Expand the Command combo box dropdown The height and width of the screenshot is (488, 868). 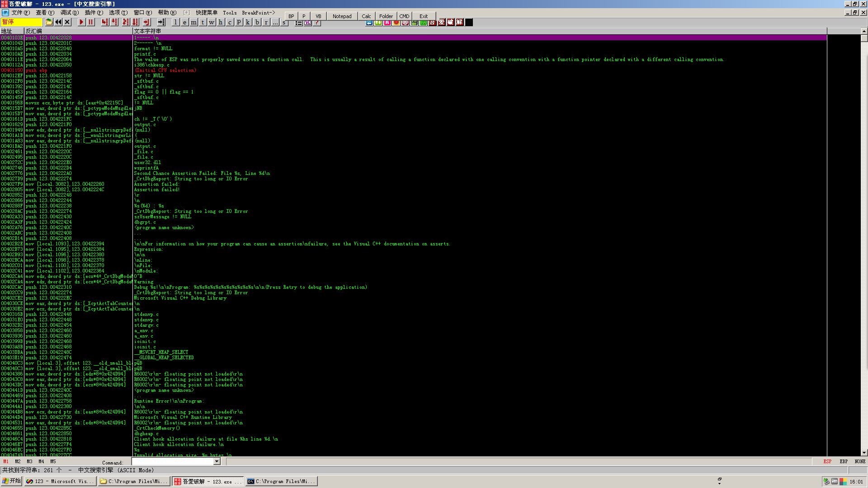point(217,461)
